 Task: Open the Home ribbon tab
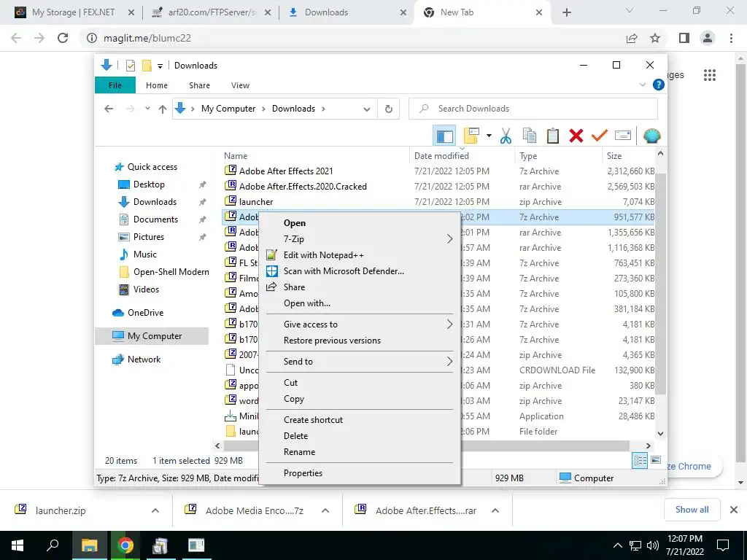(x=157, y=85)
